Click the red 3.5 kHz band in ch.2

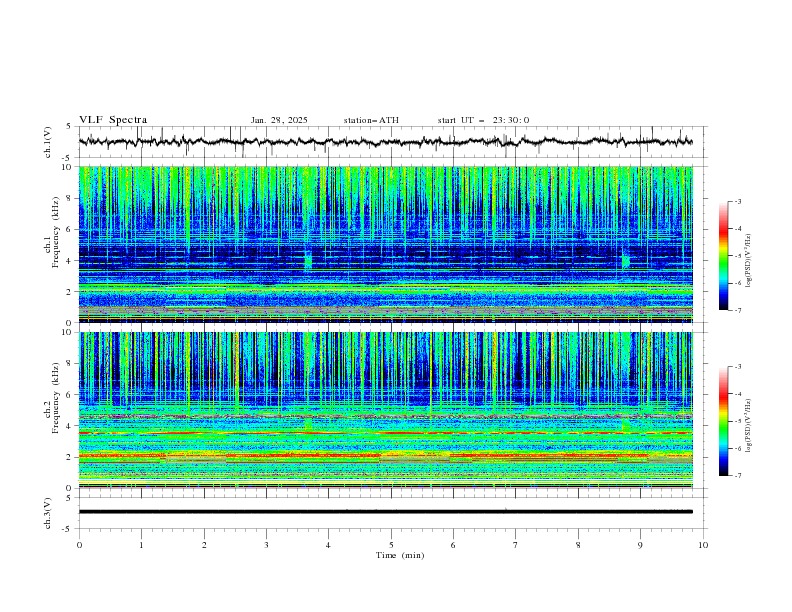[x=386, y=433]
